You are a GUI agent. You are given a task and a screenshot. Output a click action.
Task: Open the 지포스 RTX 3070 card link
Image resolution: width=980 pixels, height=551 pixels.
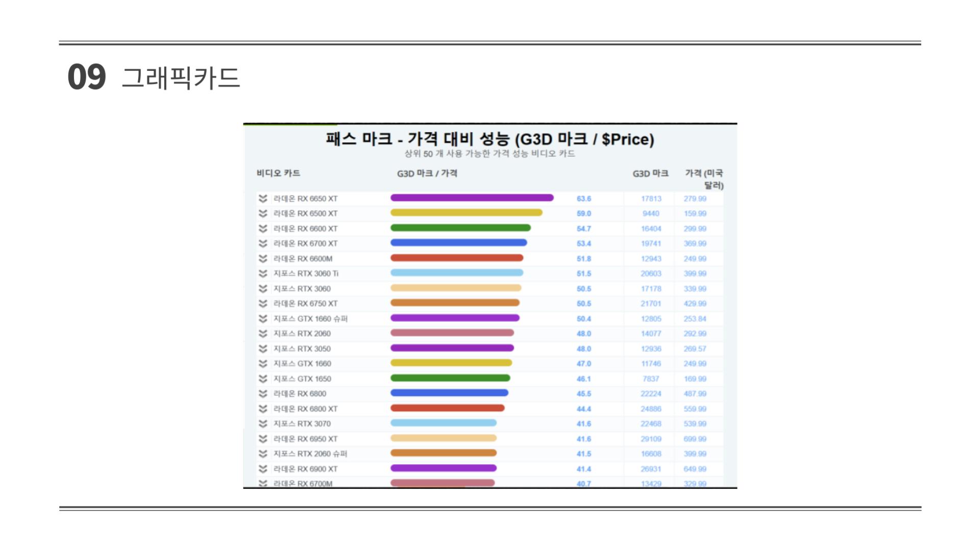point(302,424)
